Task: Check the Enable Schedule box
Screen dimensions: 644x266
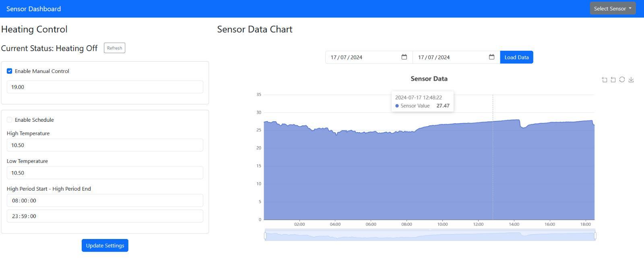Action: 10,120
